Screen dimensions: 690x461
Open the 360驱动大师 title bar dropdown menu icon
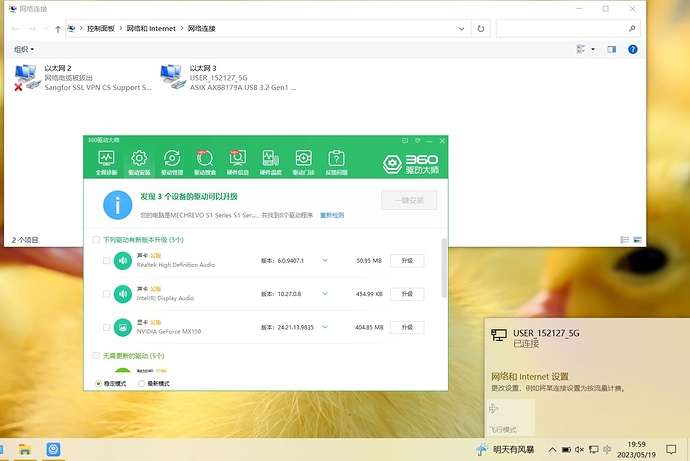[417, 141]
